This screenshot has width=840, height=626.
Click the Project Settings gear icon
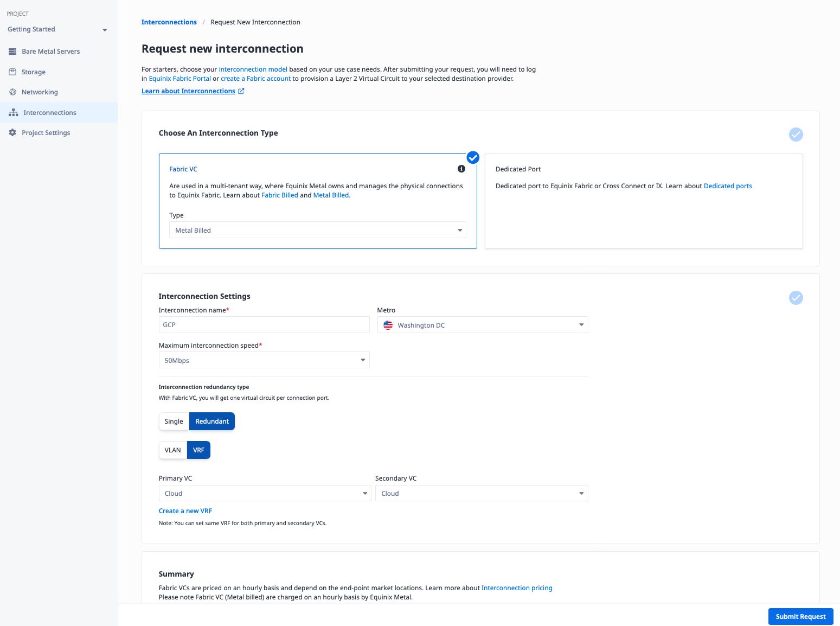tap(12, 132)
